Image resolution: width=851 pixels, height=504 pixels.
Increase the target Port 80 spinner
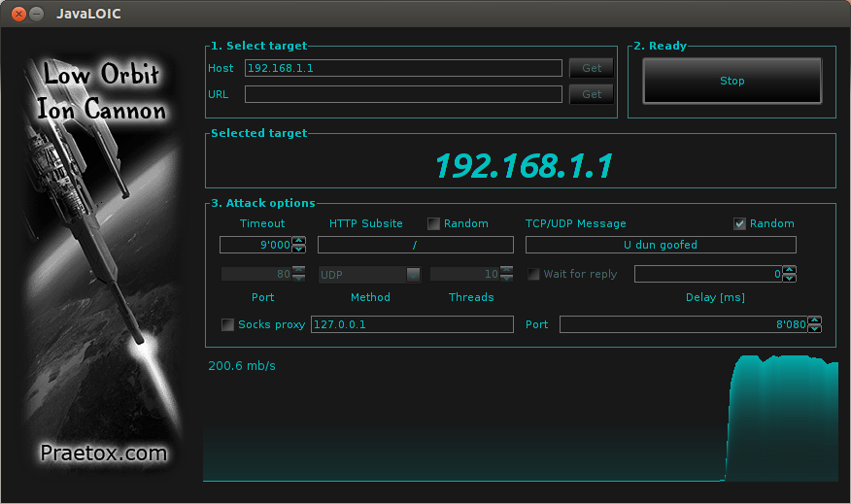(298, 270)
